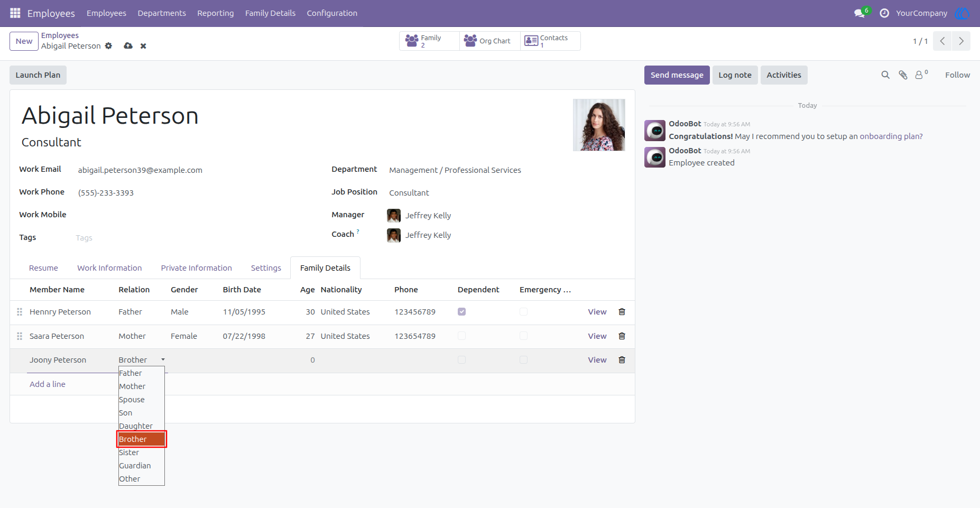Open the Activities button in chatter

(x=784, y=75)
